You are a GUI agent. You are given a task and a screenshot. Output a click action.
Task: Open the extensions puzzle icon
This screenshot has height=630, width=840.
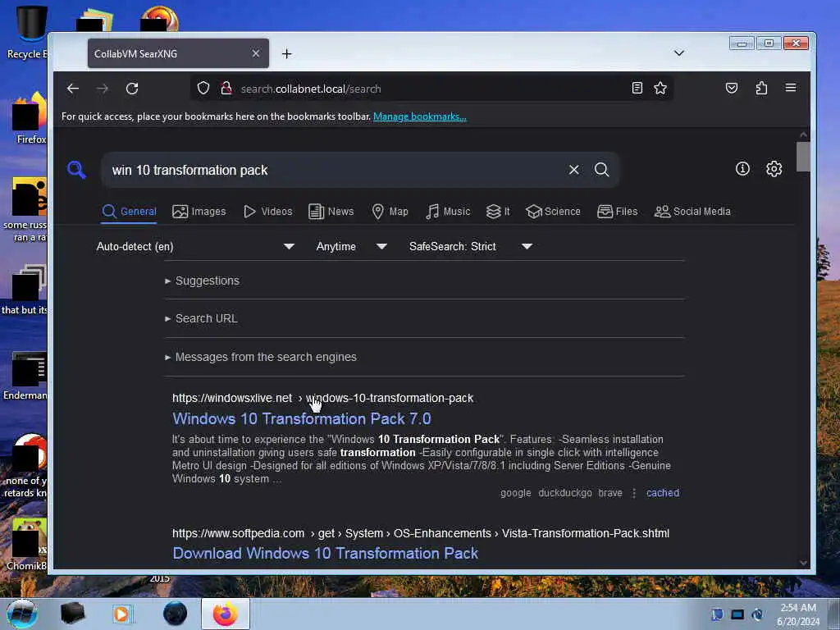click(x=761, y=88)
